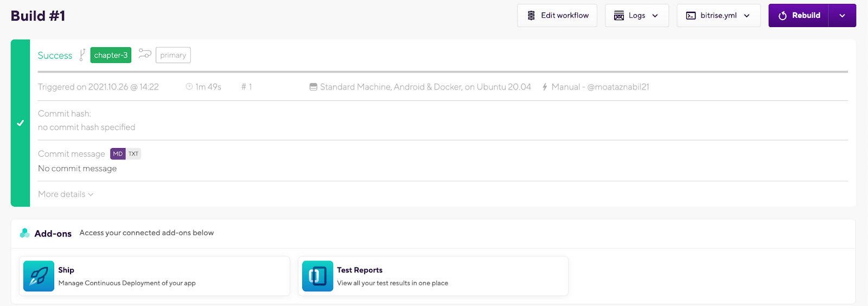Start a Rebuild of this build
The width and height of the screenshot is (868, 306).
799,16
